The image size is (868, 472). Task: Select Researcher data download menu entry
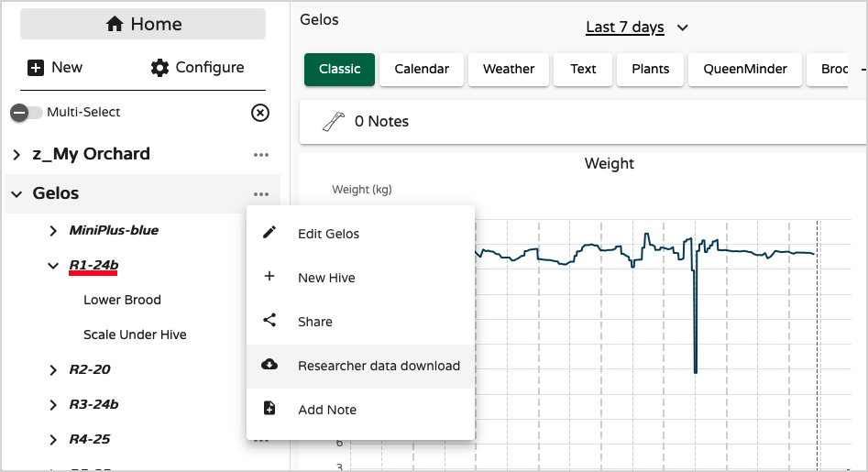(379, 366)
